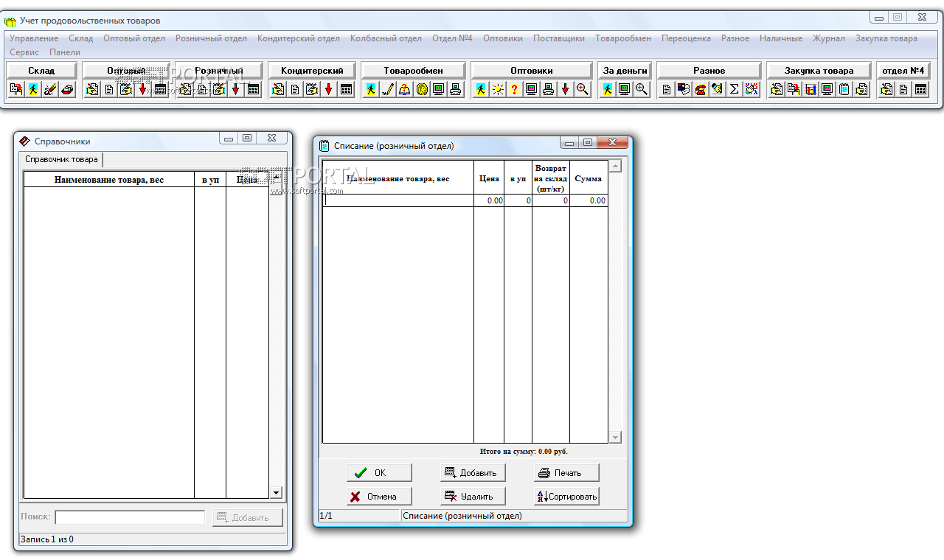Screen dimensions: 944x560
Task: Click the Цена cell showing 0.00
Action: point(489,200)
